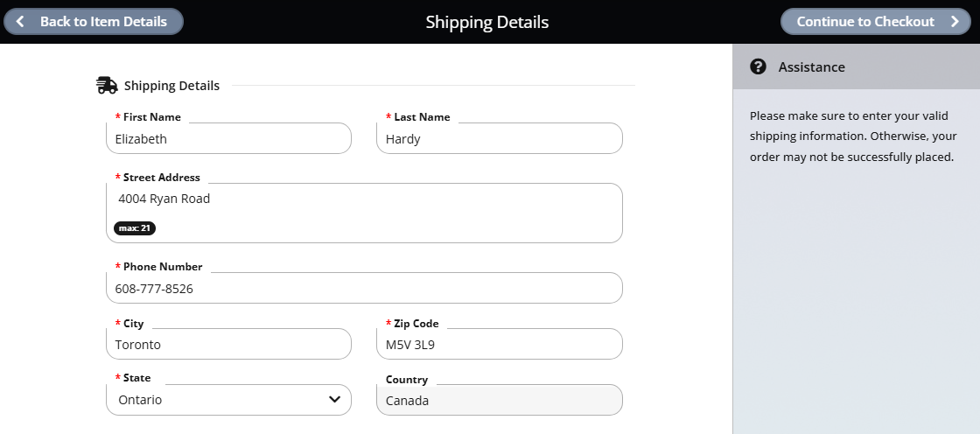Screen dimensions: 980x434
Task: Click the Assistance question mark icon
Action: pos(758,66)
